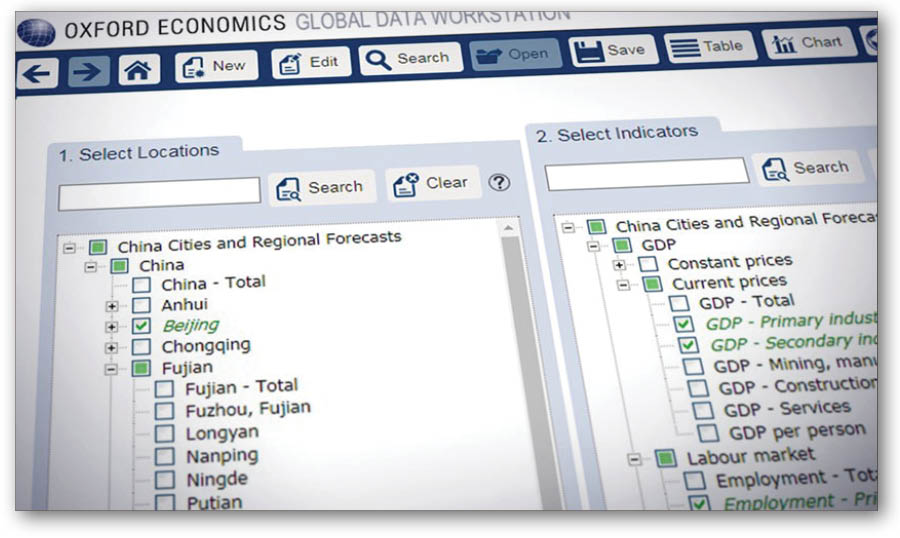Check the GDP - Mining checkbox

coord(693,366)
